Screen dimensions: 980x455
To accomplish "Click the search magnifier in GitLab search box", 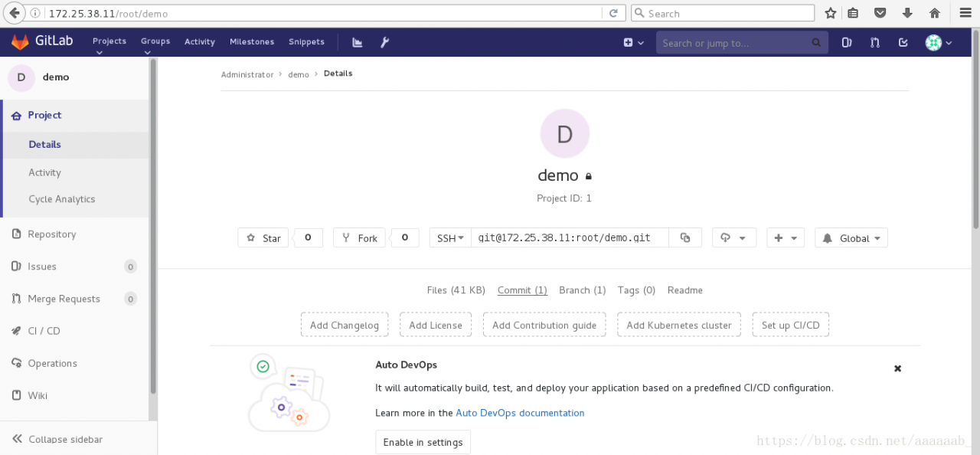I will [x=816, y=43].
